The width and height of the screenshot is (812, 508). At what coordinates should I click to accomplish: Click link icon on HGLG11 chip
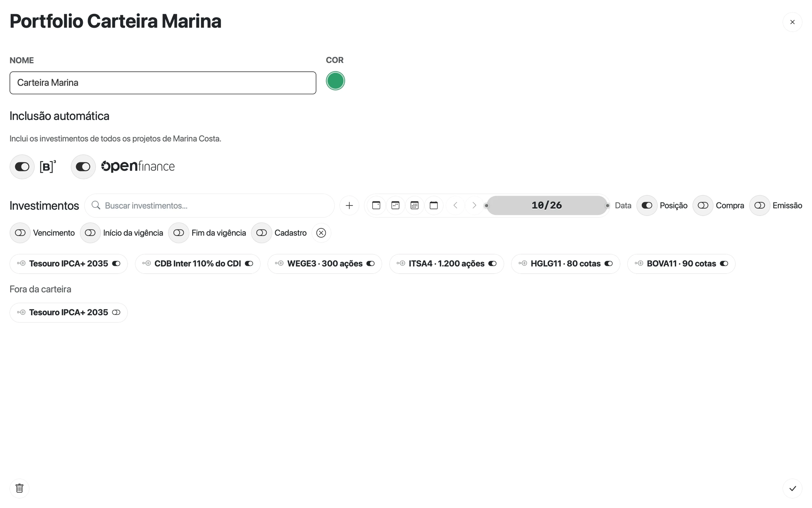523,263
